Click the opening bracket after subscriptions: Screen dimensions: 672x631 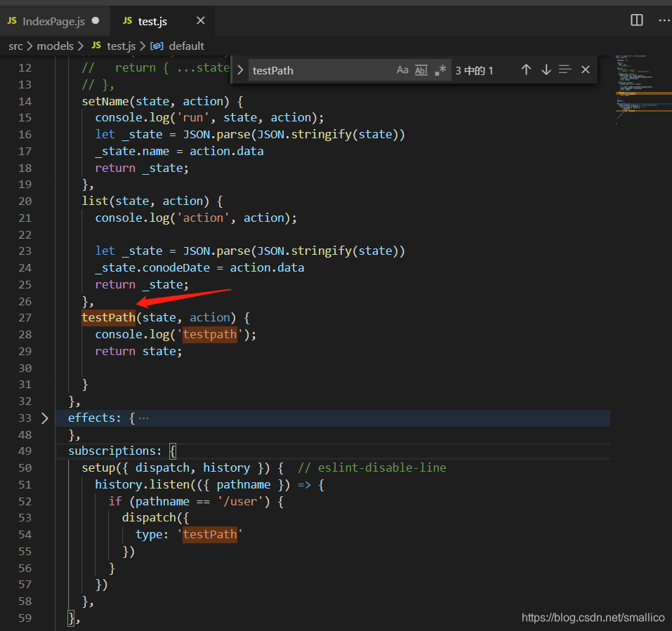point(172,451)
